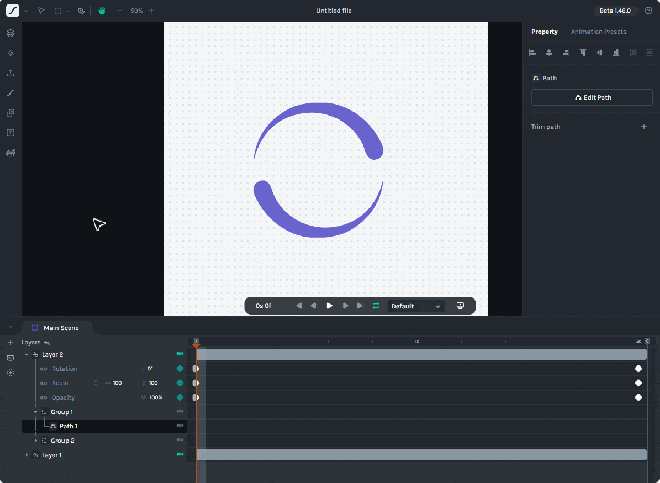Click the end keyframe on Scale row
Screen dimensions: 660x483
coord(639,383)
